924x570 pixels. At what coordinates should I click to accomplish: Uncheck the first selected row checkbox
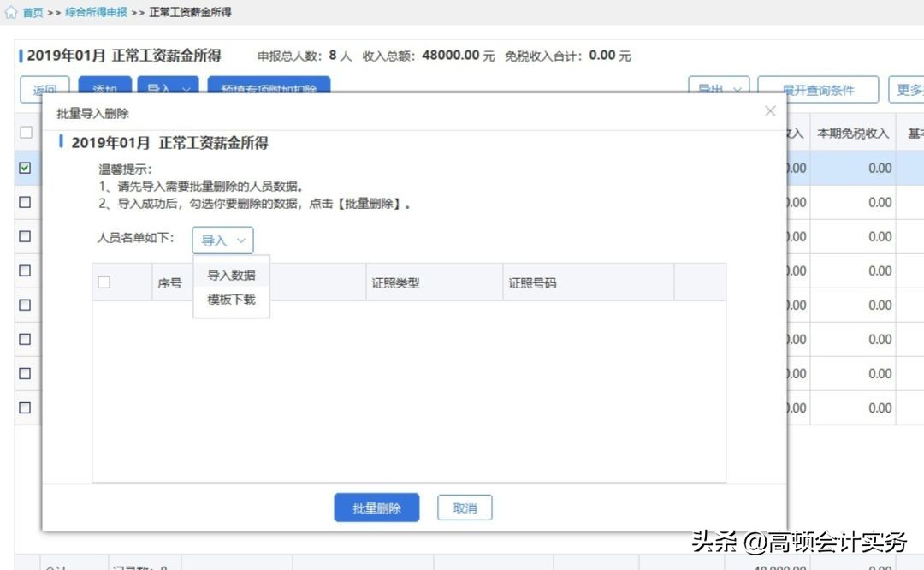26,168
